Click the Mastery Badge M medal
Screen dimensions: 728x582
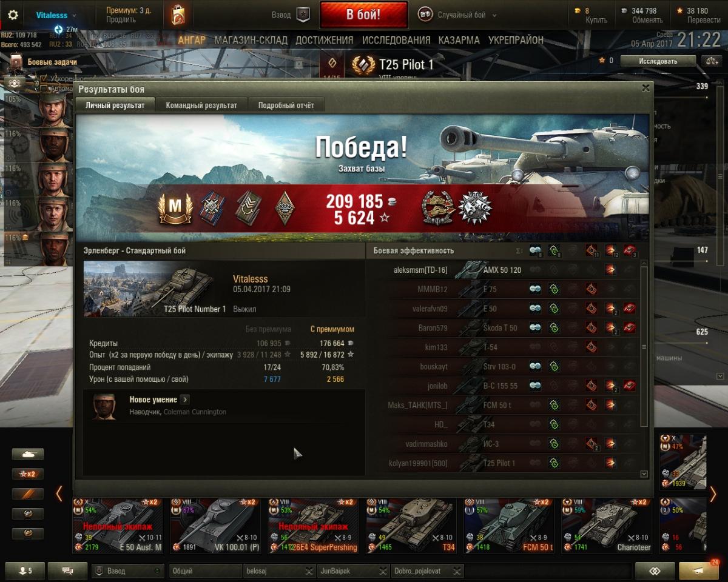175,207
